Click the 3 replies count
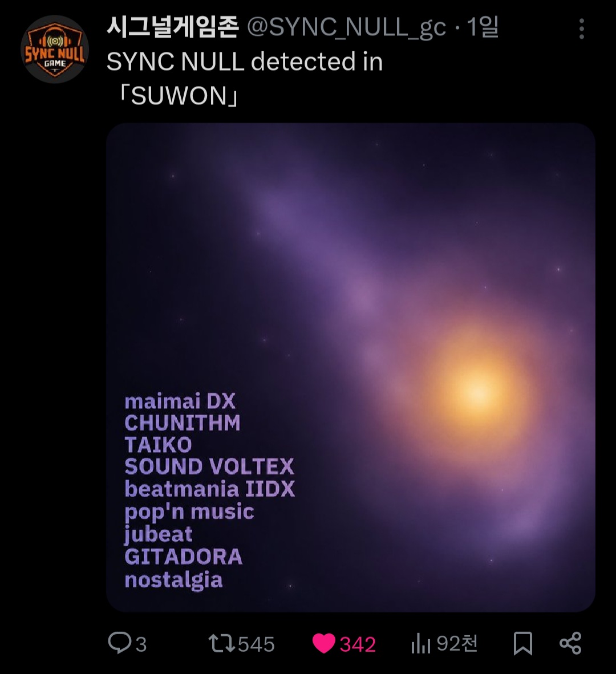 tap(141, 644)
